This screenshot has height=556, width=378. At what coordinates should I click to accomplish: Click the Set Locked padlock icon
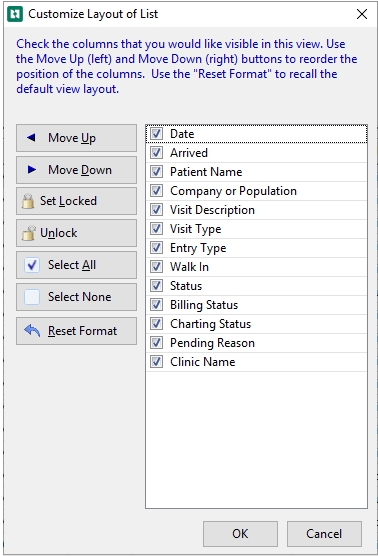pos(28,201)
